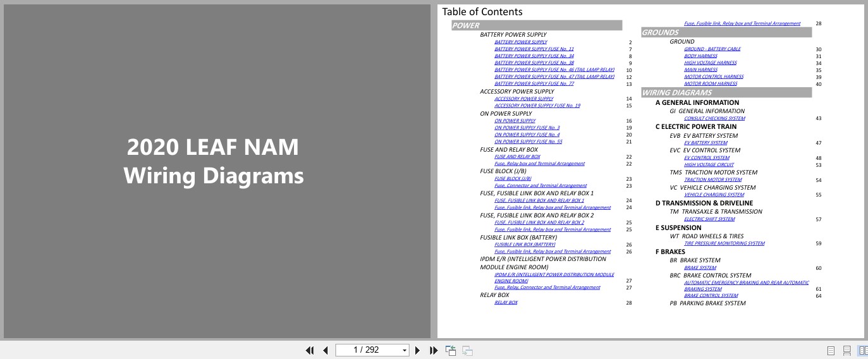Open the EV BATTERY SYSTEM link
Image resolution: width=868 pixels, height=359 pixels.
point(706,143)
